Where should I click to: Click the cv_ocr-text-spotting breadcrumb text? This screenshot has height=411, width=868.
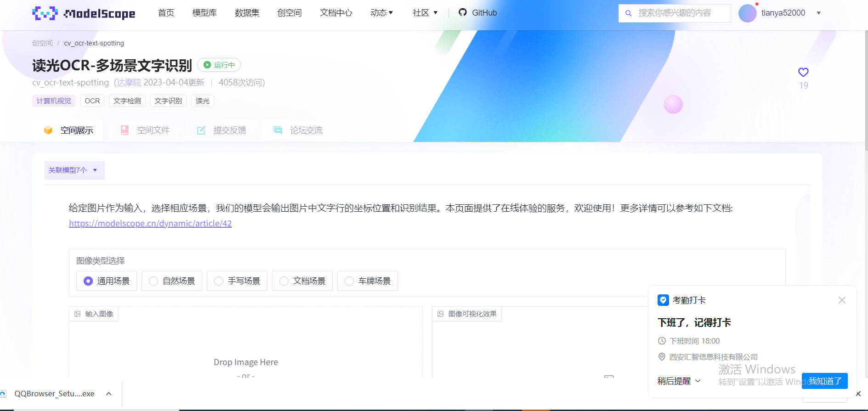(x=94, y=43)
